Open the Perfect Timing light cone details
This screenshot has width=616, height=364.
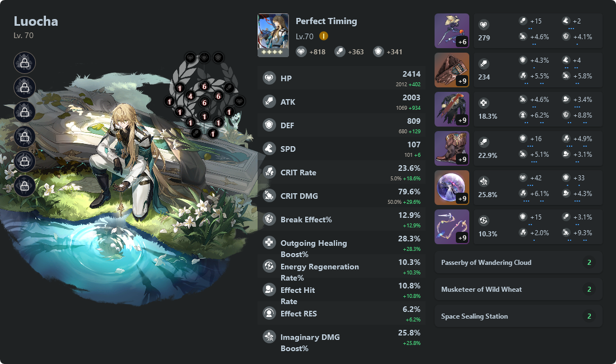coord(273,35)
